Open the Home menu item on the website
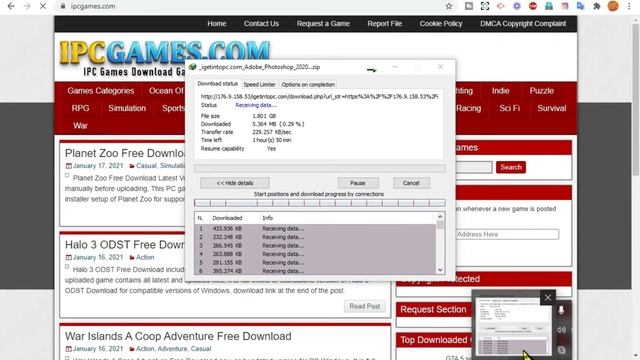Image resolution: width=640 pixels, height=360 pixels. 217,24
